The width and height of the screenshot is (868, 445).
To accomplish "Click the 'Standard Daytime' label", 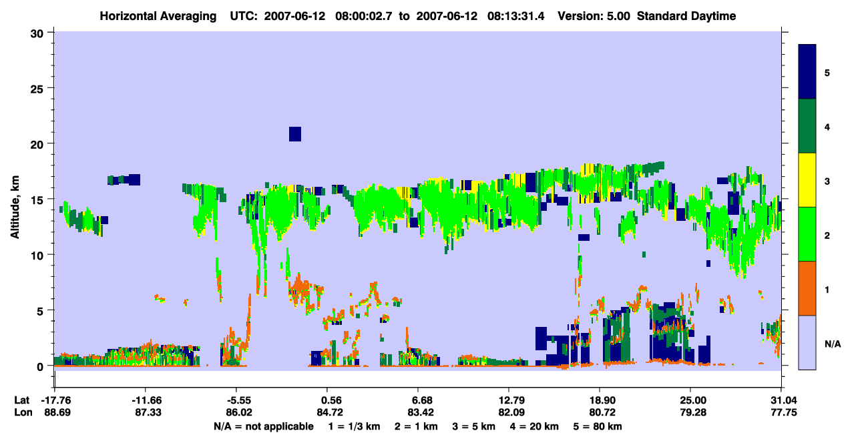I will (686, 16).
